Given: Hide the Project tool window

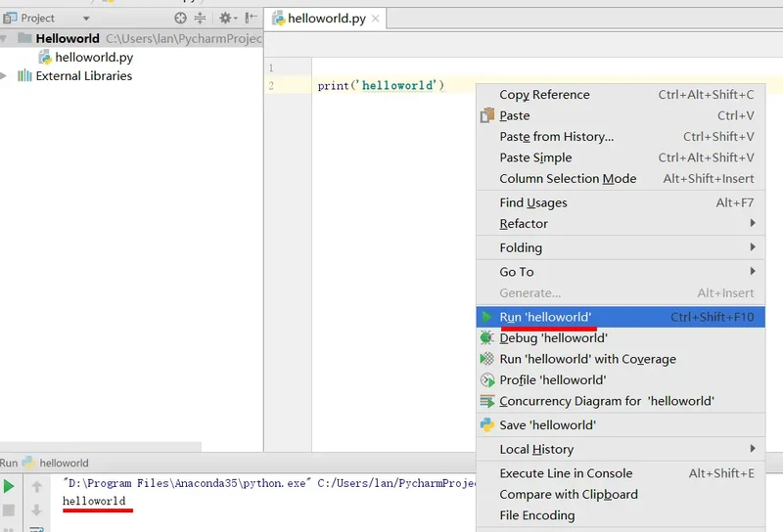Looking at the screenshot, I should click(252, 18).
